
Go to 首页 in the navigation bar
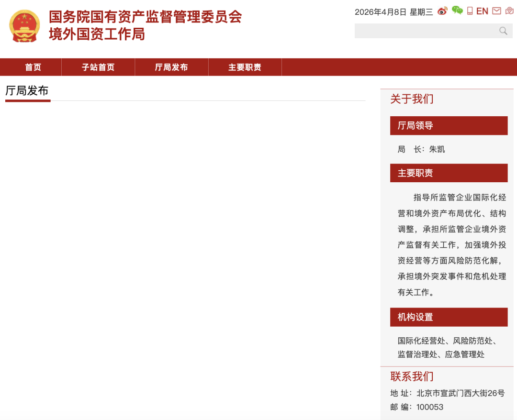coord(33,67)
